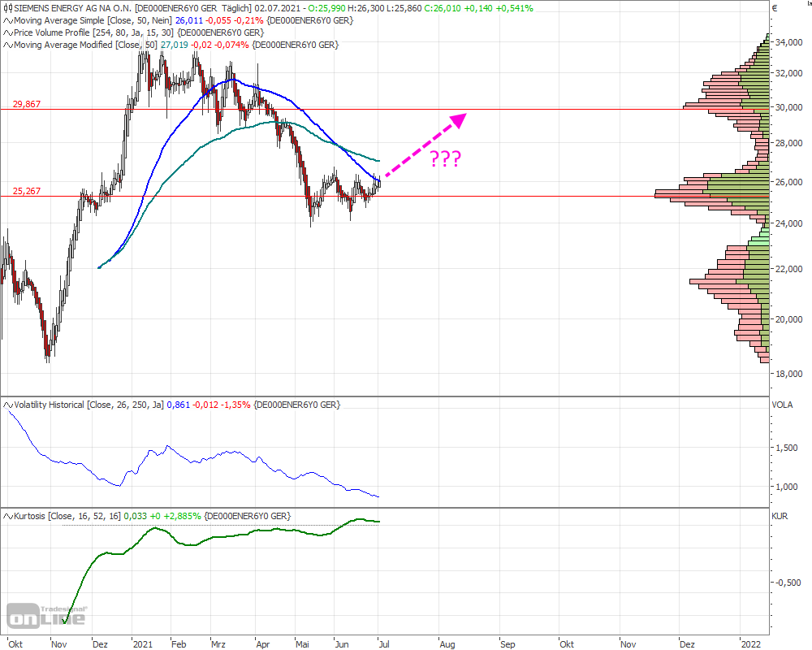812x650 pixels.
Task: Click -0,500 on the kurtosis axis
Action: pyautogui.click(x=788, y=583)
